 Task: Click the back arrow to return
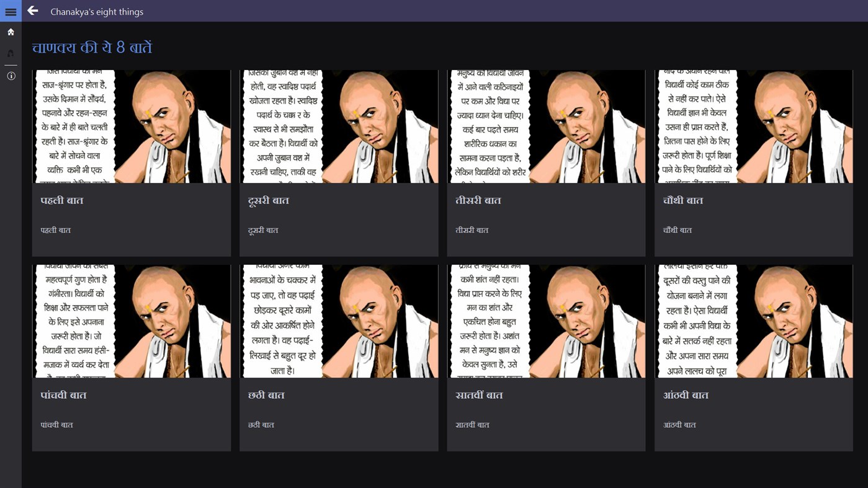(x=32, y=11)
